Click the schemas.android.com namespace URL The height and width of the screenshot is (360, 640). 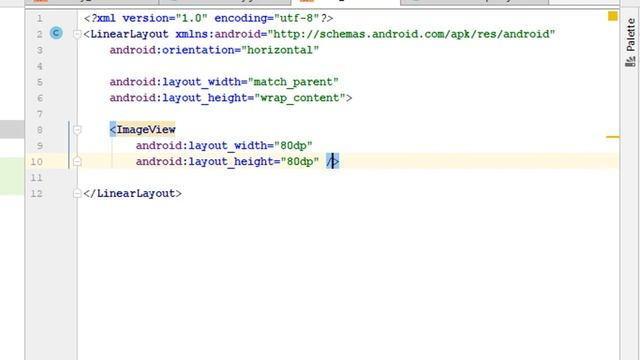(411, 34)
